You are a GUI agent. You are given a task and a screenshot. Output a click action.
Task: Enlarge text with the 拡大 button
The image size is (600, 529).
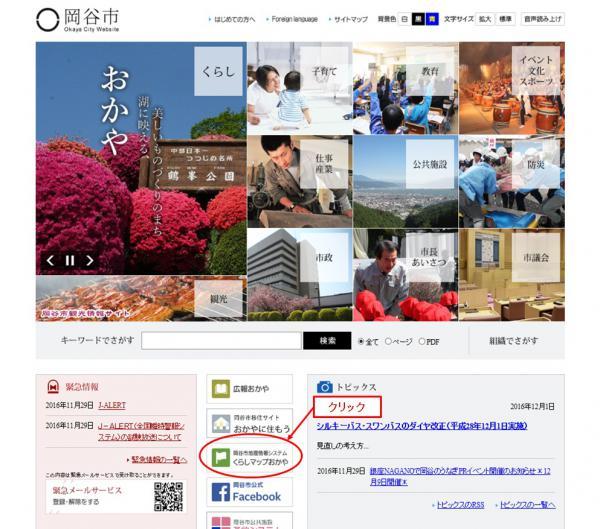[483, 19]
